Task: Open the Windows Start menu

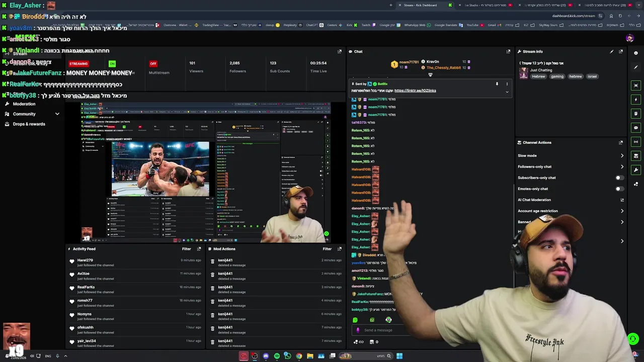Action: 399,356
